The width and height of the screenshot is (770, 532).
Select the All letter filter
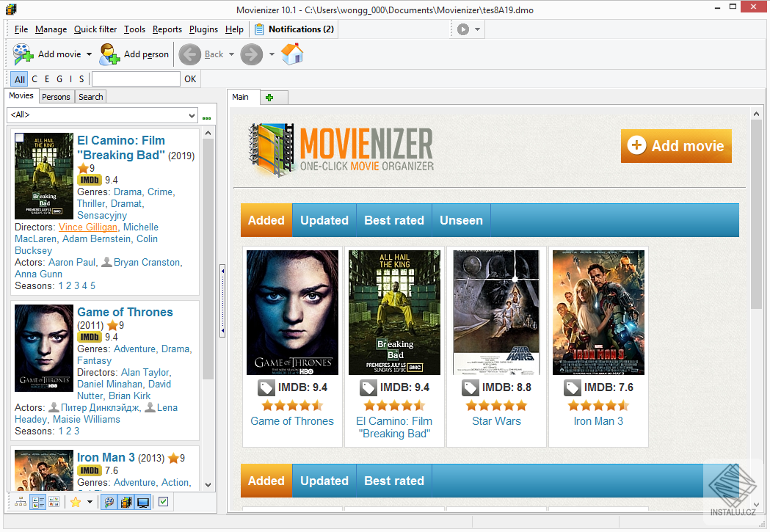[x=19, y=79]
